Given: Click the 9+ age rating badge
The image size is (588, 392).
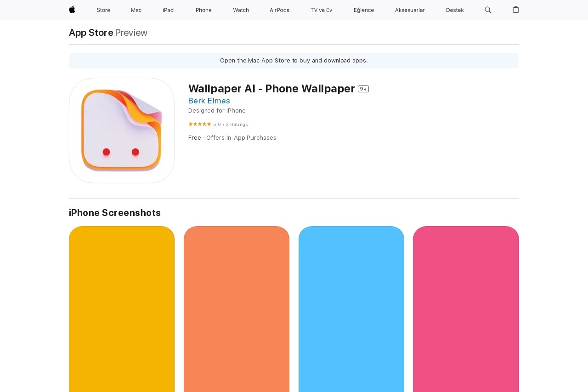Looking at the screenshot, I should coord(363,89).
